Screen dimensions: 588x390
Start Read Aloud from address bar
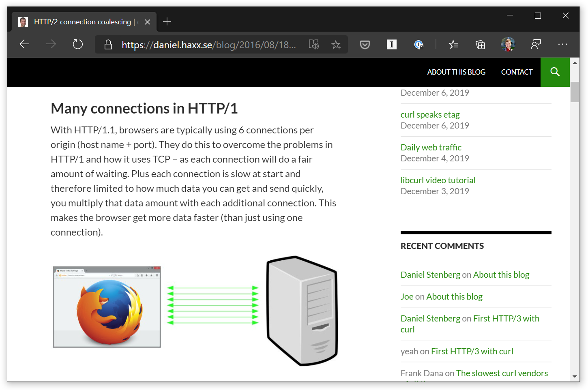coord(314,45)
